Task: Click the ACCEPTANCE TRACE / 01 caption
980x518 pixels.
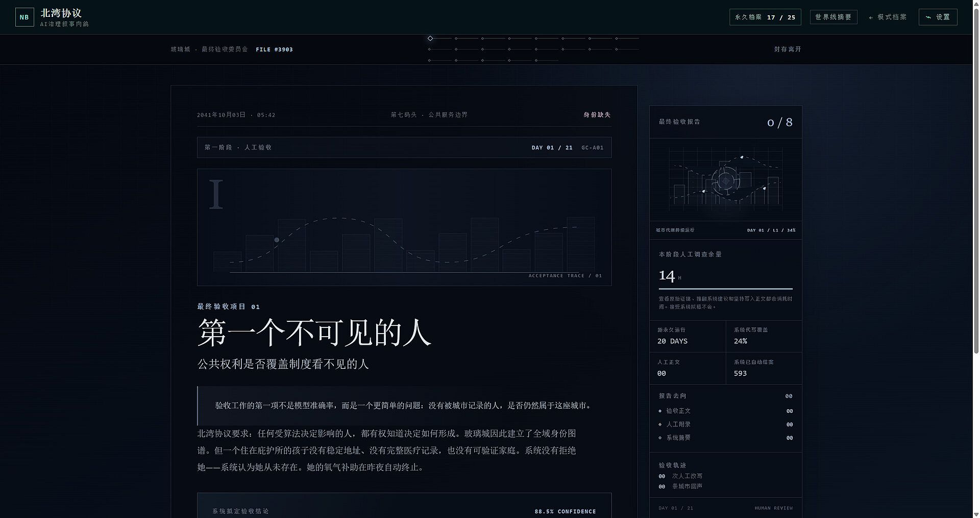Action: click(x=565, y=276)
